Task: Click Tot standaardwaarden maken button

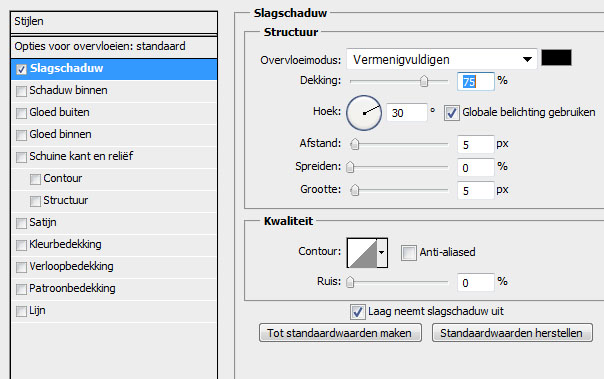Action: [340, 333]
